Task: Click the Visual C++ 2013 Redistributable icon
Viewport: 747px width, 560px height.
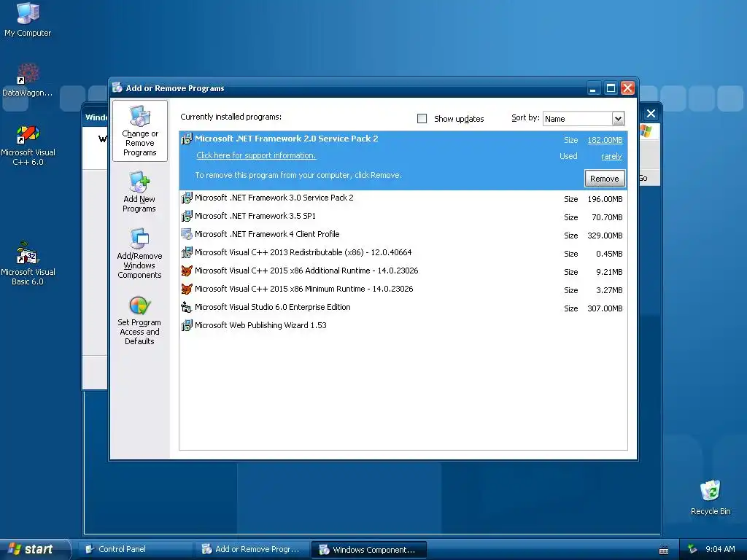Action: 187,252
